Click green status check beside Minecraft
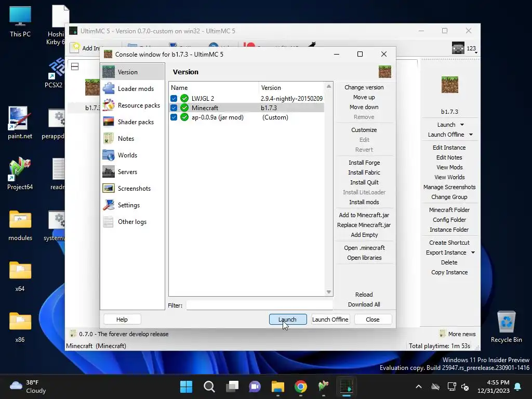The image size is (532, 399). (x=184, y=108)
